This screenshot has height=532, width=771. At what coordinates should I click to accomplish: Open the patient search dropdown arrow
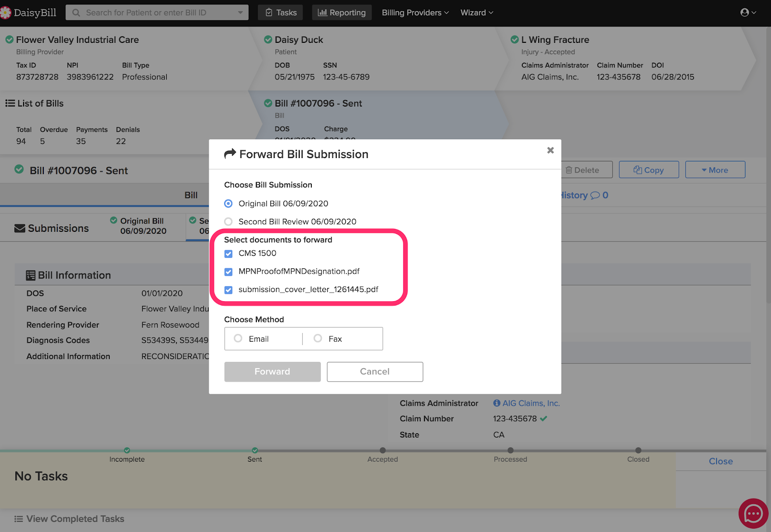pyautogui.click(x=240, y=13)
